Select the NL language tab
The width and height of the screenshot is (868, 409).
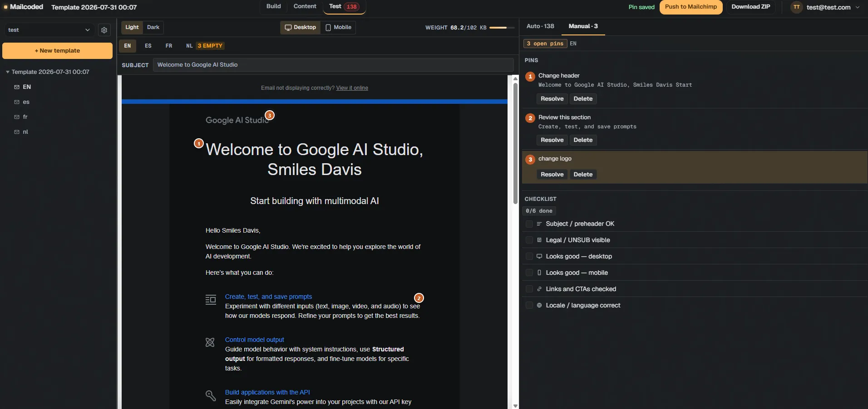(204, 46)
